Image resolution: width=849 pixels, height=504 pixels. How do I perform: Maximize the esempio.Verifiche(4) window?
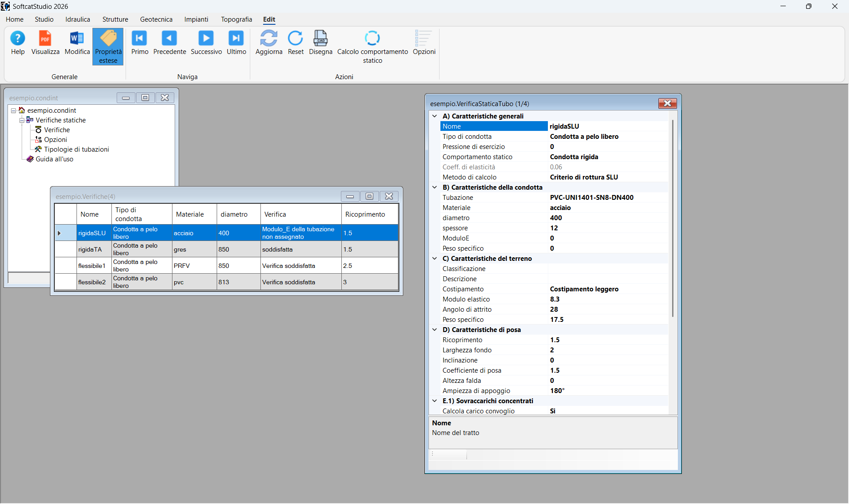point(370,196)
